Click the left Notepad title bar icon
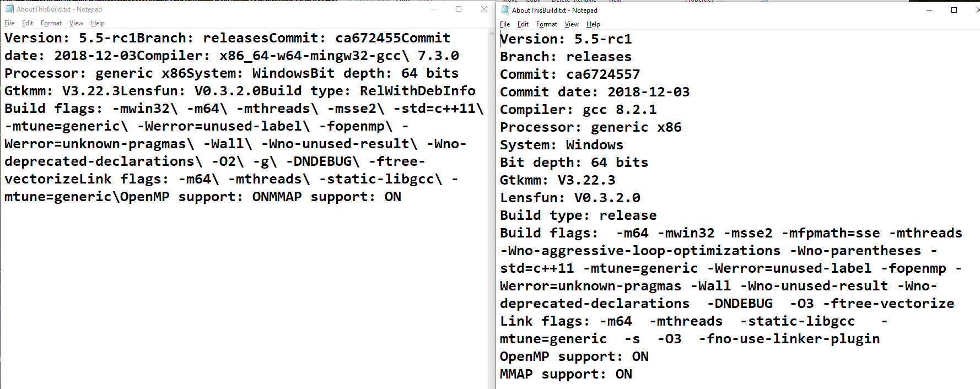Image resolution: width=980 pixels, height=389 pixels. tap(9, 9)
